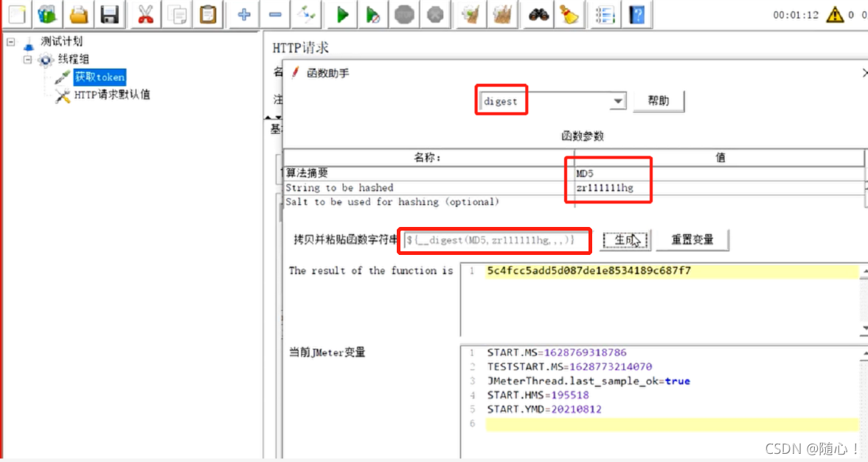The image size is (868, 462).
Task: Click the START.MS variable line
Action: 556,352
